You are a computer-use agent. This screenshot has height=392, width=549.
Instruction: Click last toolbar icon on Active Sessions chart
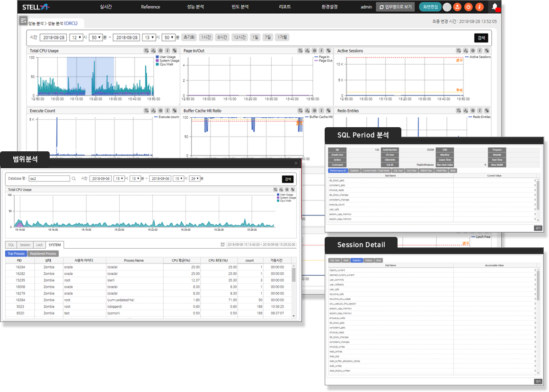487,51
